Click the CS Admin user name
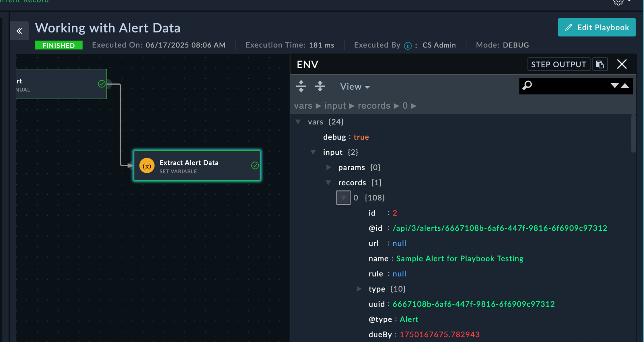The width and height of the screenshot is (644, 342). (439, 45)
